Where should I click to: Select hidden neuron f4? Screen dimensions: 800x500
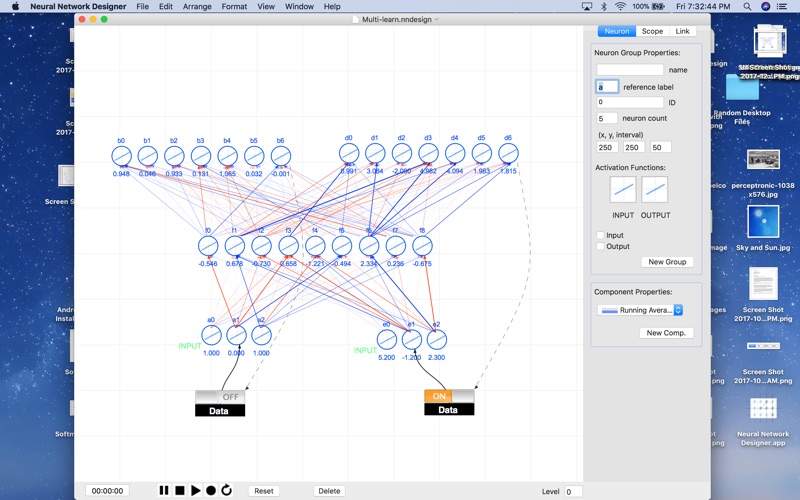pyautogui.click(x=315, y=246)
